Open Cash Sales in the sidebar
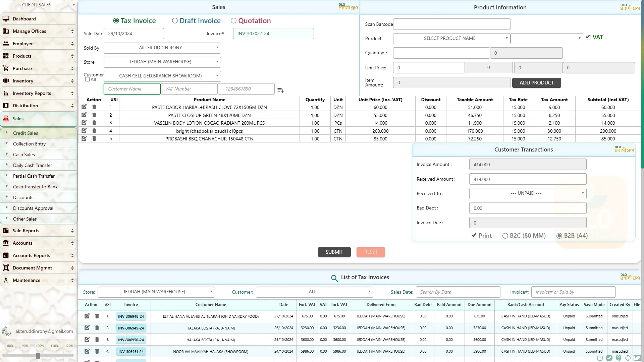The width and height of the screenshot is (644, 362). 24,155
